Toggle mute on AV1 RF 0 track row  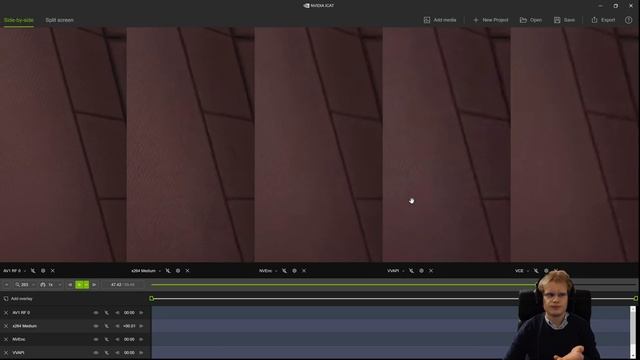[107, 313]
